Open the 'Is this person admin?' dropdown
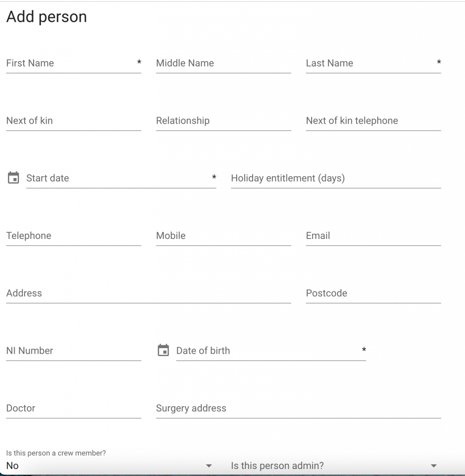465x476 pixels. tap(335, 466)
